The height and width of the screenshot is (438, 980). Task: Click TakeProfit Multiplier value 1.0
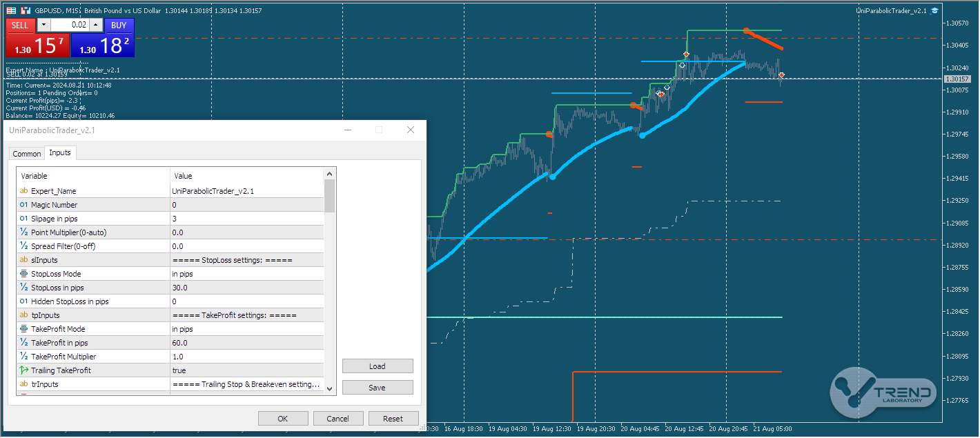(247, 357)
